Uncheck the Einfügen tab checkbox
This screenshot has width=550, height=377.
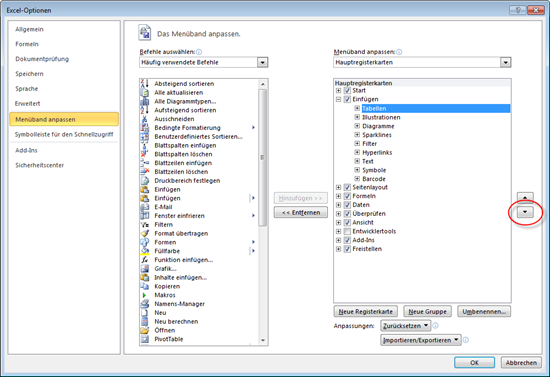point(347,99)
